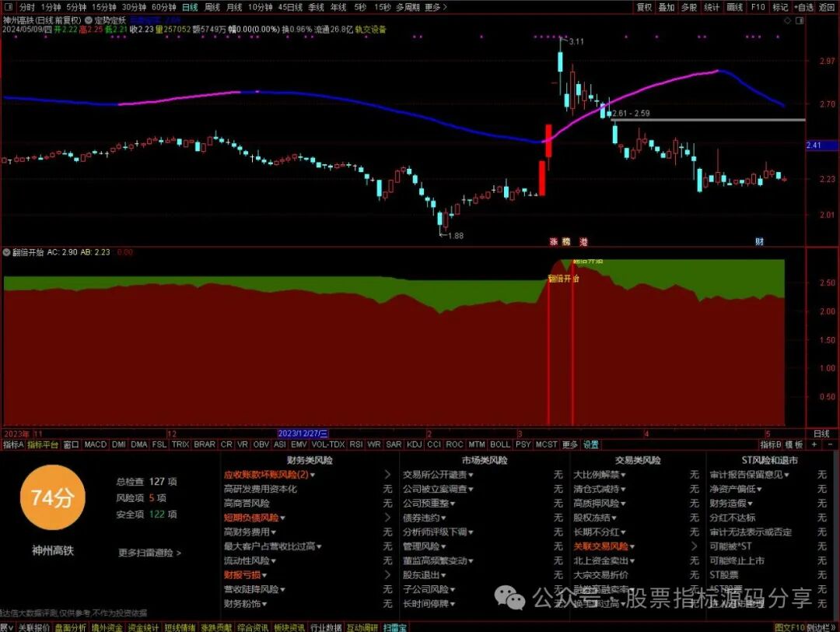Screen dimensions: 840x632
Task: Toggle the 翻倍开始 indicator circle icon
Action: coord(7,252)
